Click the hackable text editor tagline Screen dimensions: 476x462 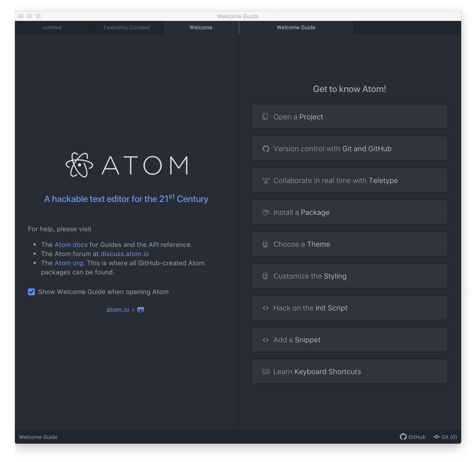126,198
